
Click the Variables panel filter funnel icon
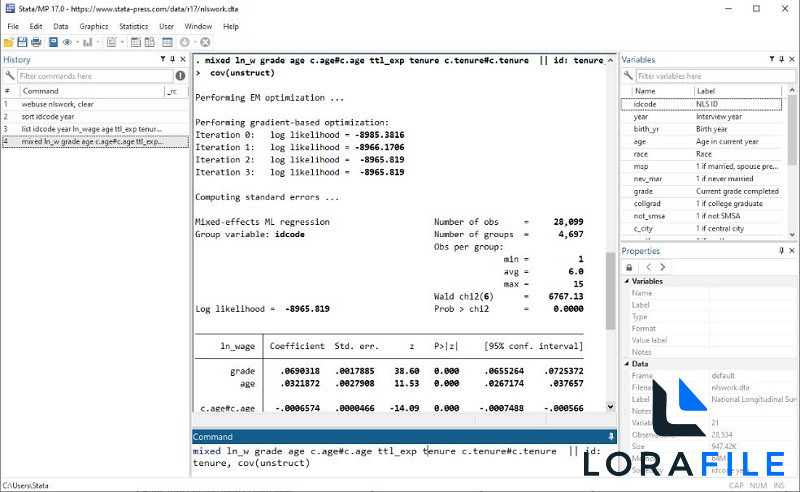point(772,59)
